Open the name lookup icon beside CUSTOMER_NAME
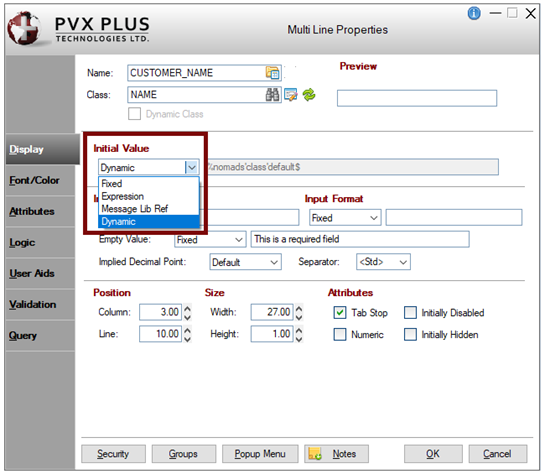The image size is (545, 474). (x=272, y=73)
